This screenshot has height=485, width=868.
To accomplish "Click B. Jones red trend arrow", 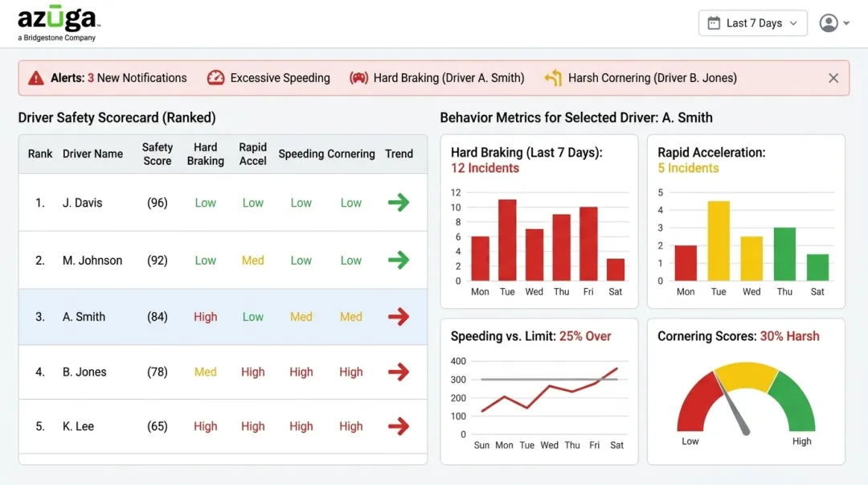I will coord(399,372).
